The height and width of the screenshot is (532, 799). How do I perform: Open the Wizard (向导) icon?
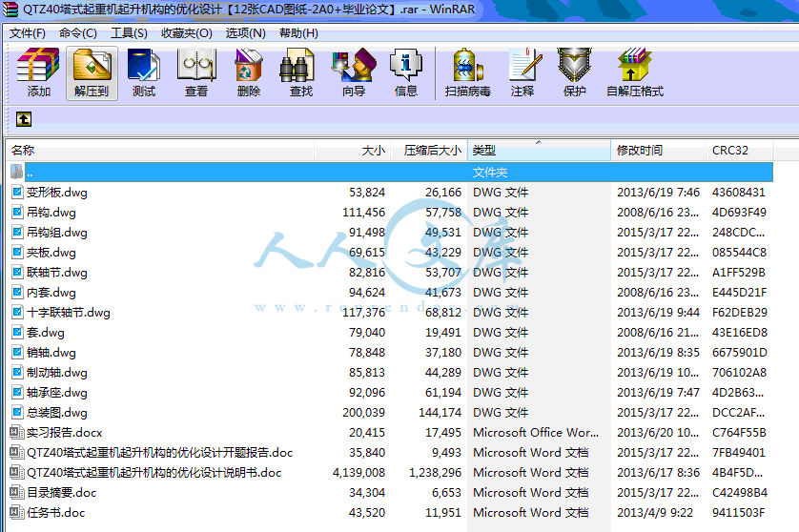354,72
